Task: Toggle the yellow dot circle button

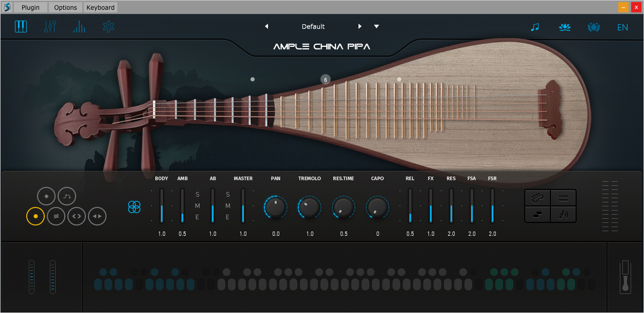Action: click(35, 216)
